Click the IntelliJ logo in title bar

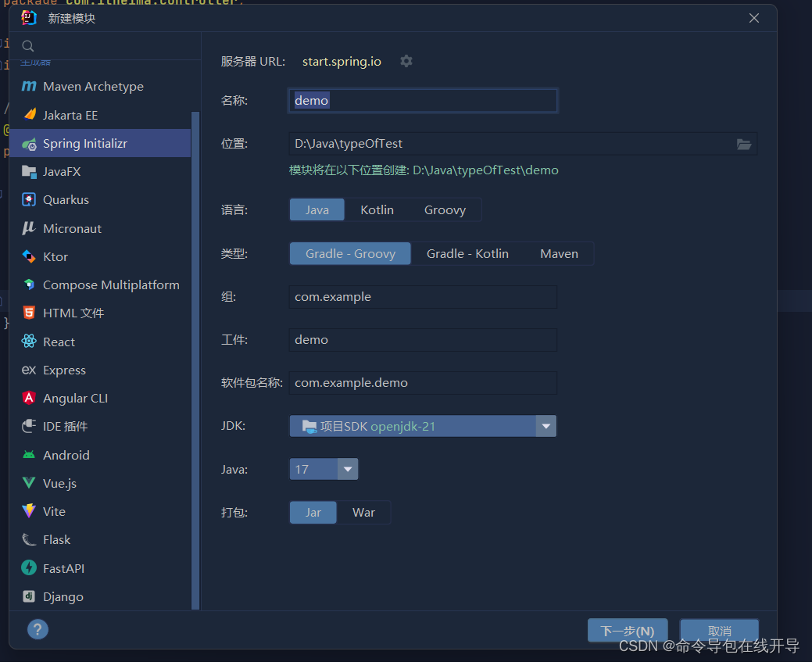[28, 18]
